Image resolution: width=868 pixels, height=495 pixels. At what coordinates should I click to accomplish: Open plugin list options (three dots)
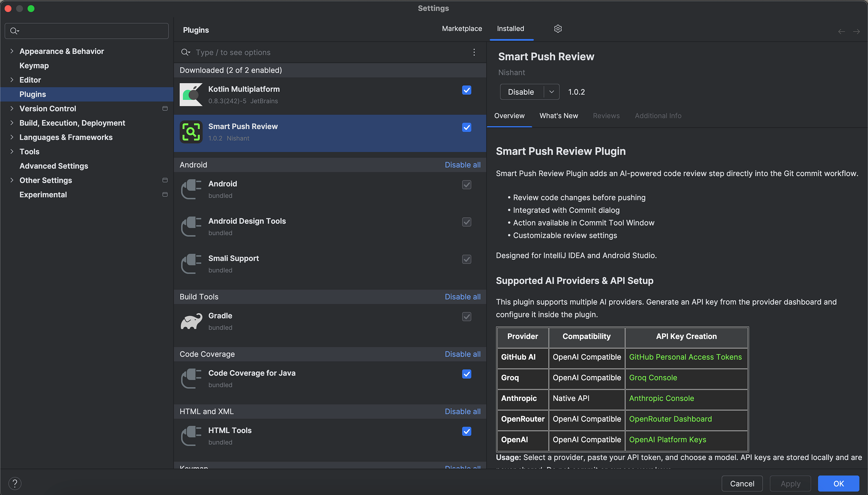click(474, 52)
